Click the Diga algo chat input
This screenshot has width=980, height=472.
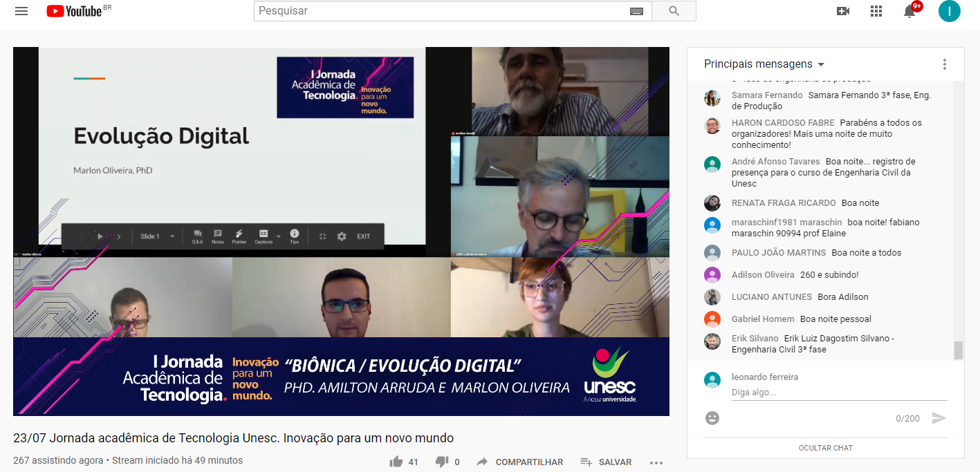coord(838,392)
